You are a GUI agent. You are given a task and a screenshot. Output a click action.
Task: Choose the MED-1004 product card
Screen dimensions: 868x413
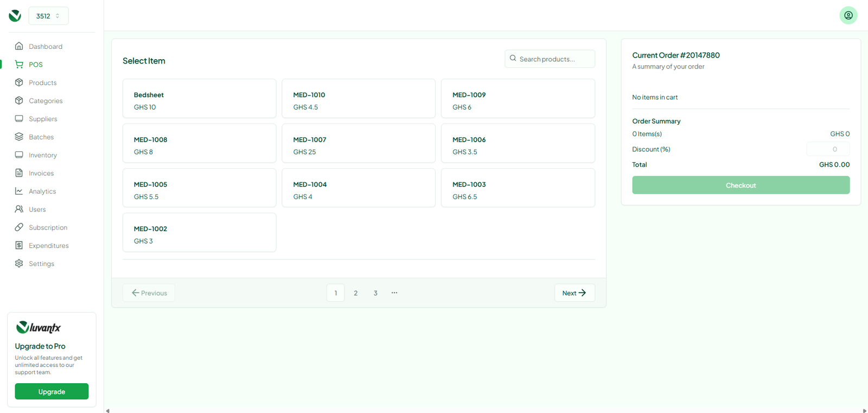(x=359, y=188)
